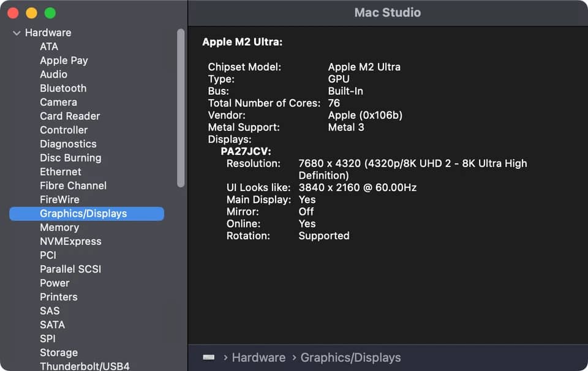Click the PA27JCV display name

click(x=246, y=151)
